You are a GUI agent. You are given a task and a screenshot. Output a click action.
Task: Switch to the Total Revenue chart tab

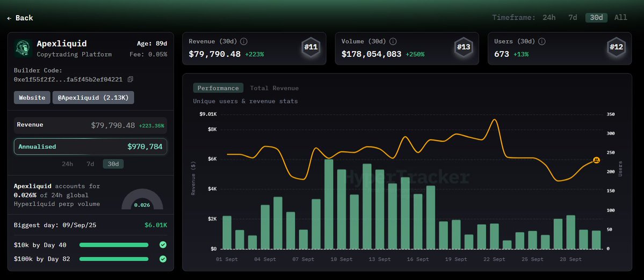(x=274, y=88)
